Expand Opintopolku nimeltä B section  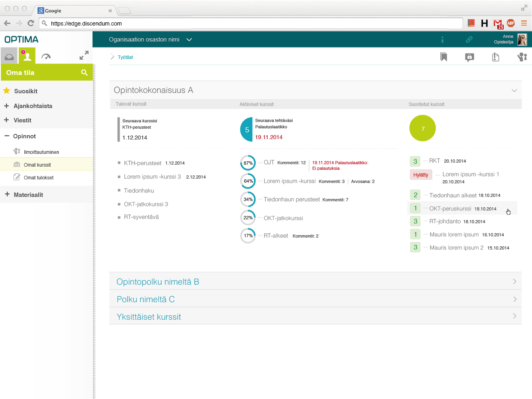point(315,281)
